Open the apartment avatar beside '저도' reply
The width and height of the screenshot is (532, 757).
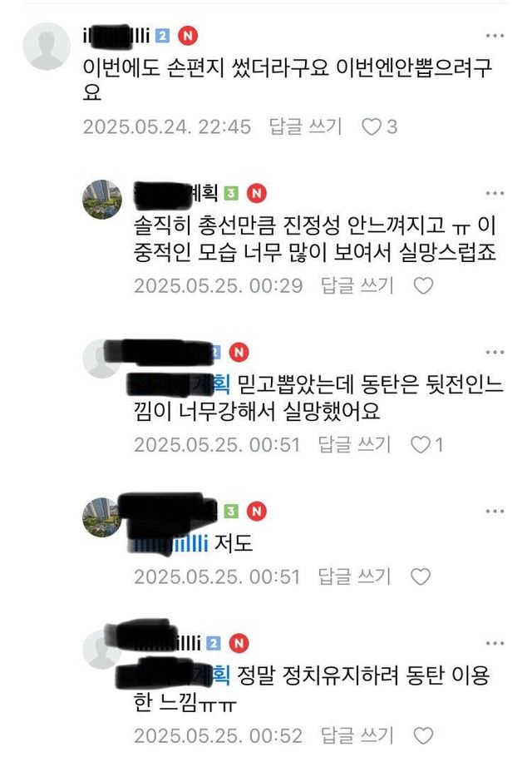point(102,517)
